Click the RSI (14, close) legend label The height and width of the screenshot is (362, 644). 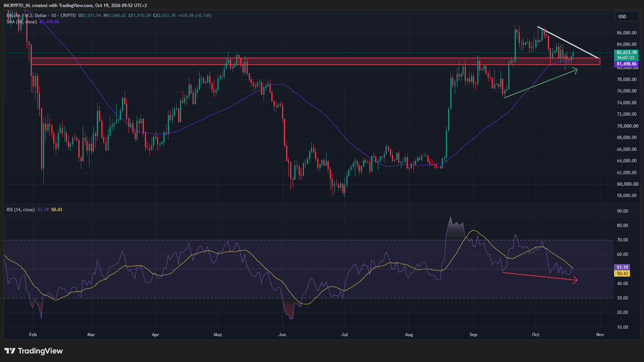click(21, 210)
